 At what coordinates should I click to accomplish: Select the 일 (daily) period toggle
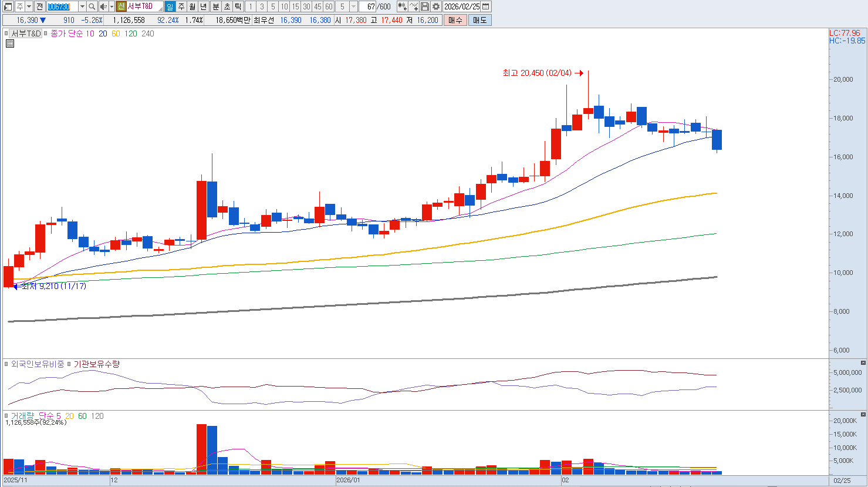(170, 6)
